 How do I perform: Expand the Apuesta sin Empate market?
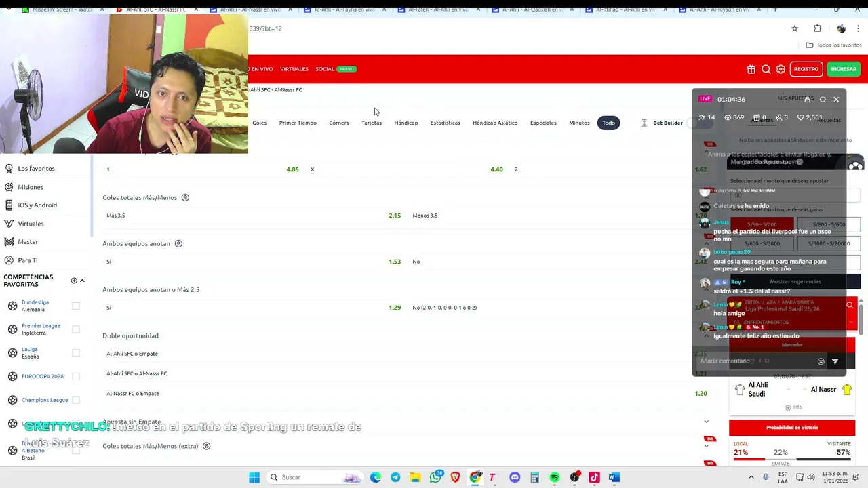[x=707, y=422]
